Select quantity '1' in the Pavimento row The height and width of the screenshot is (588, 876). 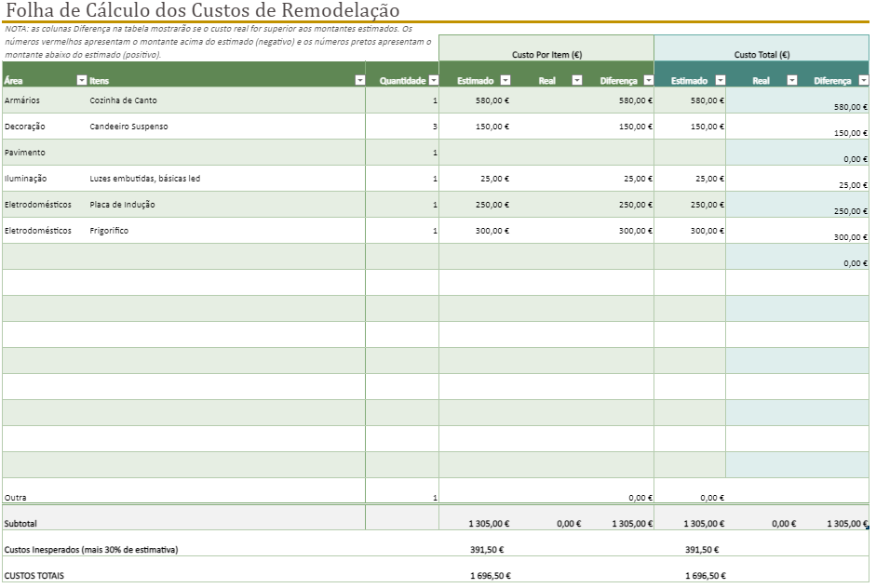(x=435, y=153)
